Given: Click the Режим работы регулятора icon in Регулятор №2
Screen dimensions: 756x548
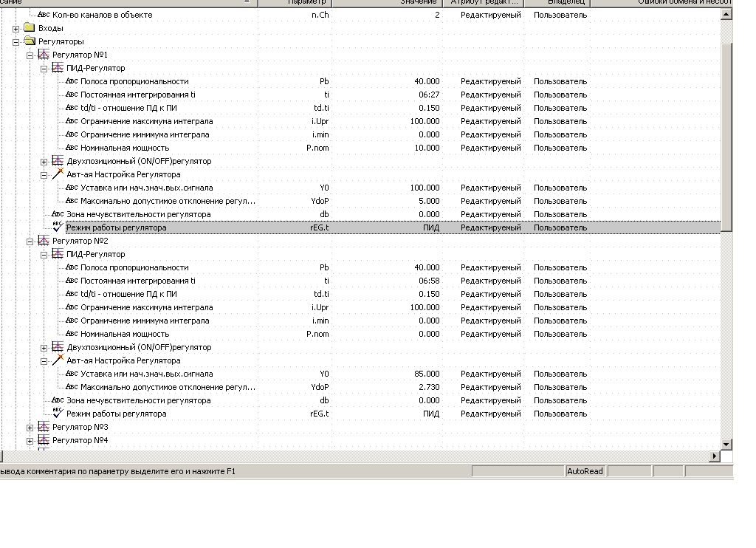Looking at the screenshot, I should click(58, 414).
